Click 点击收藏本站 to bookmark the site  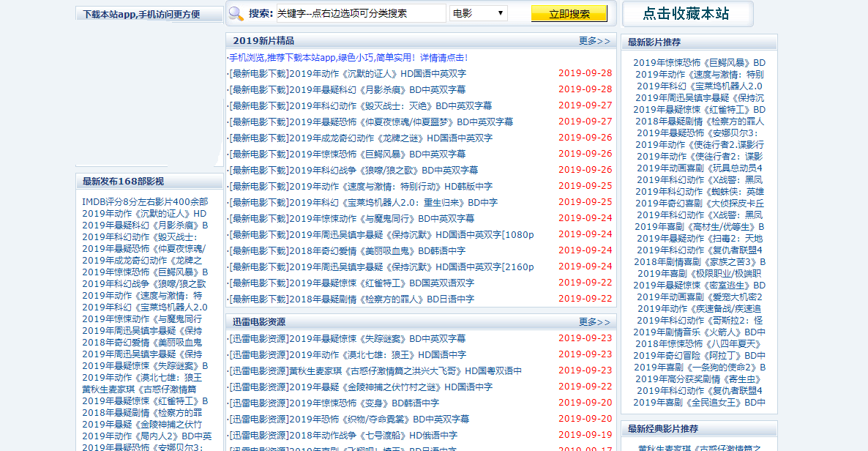click(686, 13)
